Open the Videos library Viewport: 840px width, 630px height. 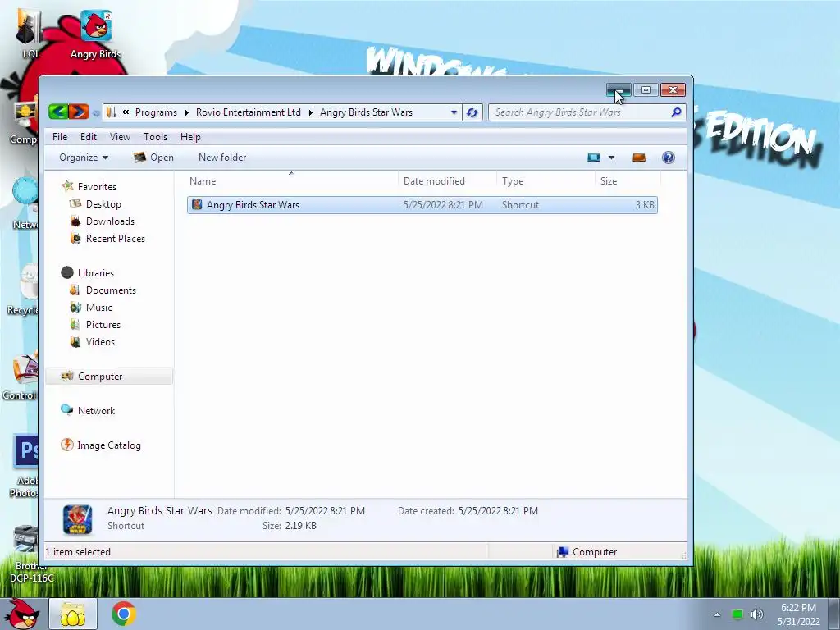pos(99,341)
